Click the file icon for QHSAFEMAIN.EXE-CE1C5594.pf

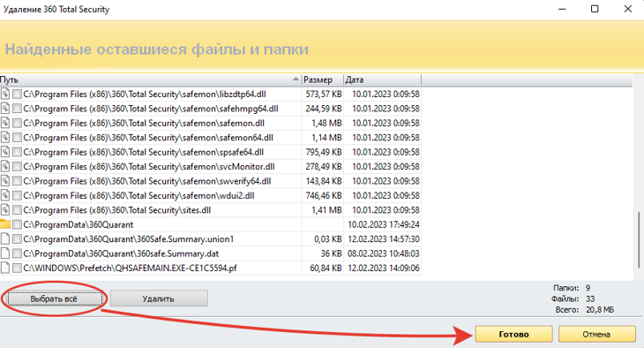tap(5, 269)
